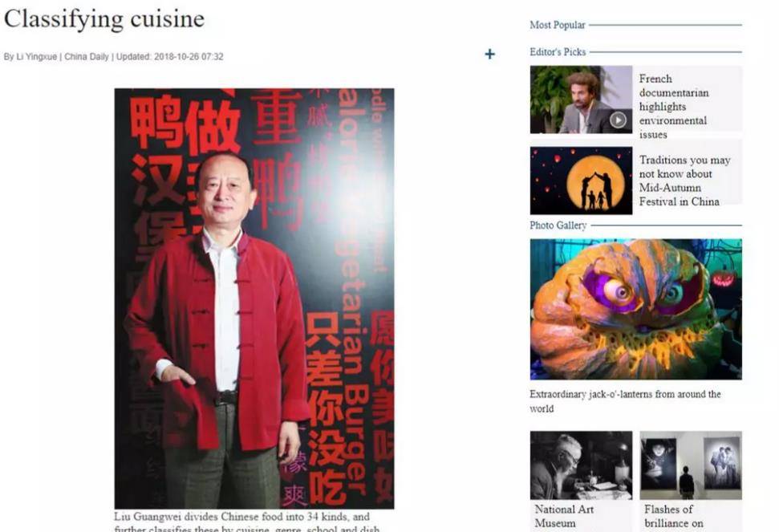
Task: Click the 'Classifying cuisine' headline
Action: tap(104, 19)
